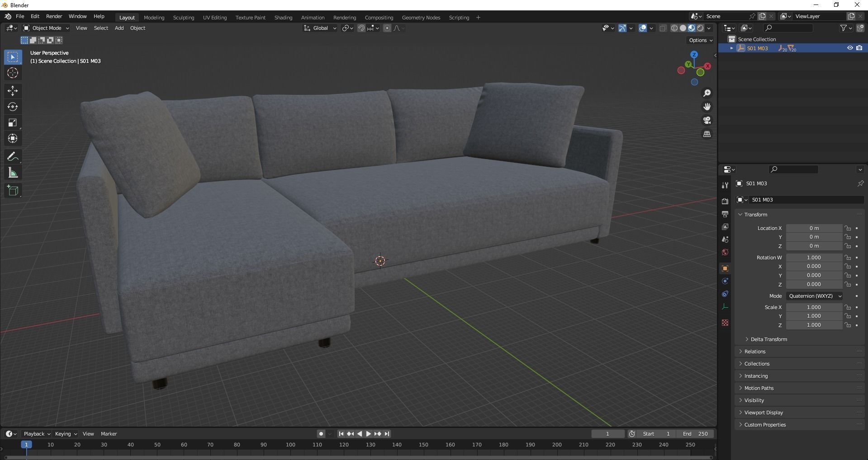Activate the 3D Cursor tool
Viewport: 868px width, 460px height.
pos(13,73)
